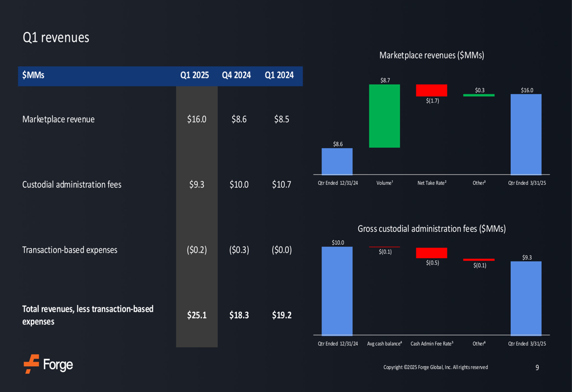The height and width of the screenshot is (392, 572).
Task: Click the '$16.0' Marketplace revenue table cell
Action: point(197,120)
